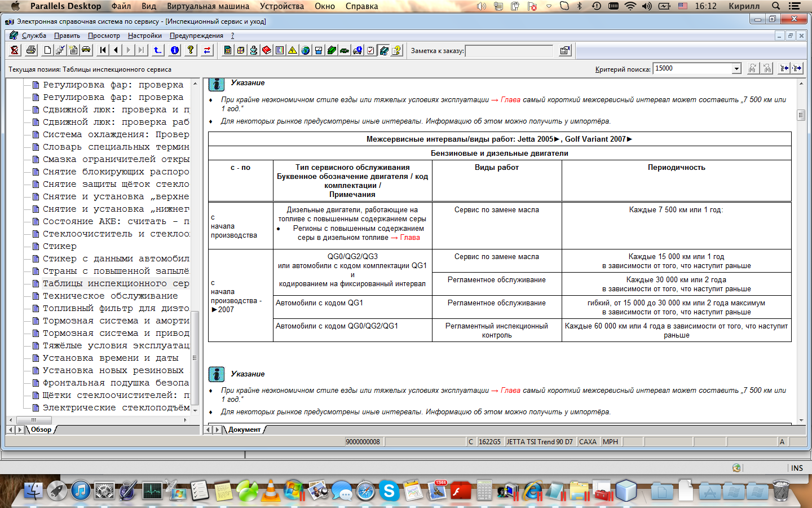Viewport: 812px width, 508px height.
Task: Open the Предупреждения menu
Action: point(196,36)
